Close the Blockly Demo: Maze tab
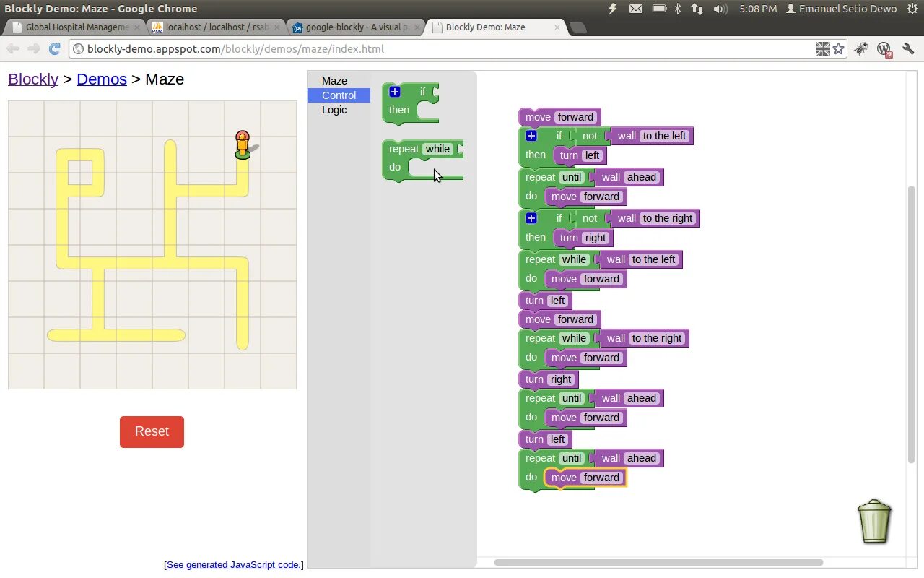This screenshot has height=578, width=924. (x=557, y=27)
